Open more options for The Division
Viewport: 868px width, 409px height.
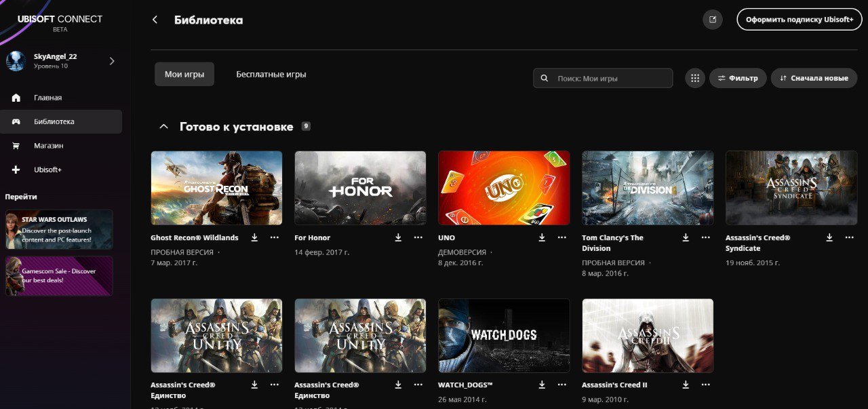(x=705, y=237)
